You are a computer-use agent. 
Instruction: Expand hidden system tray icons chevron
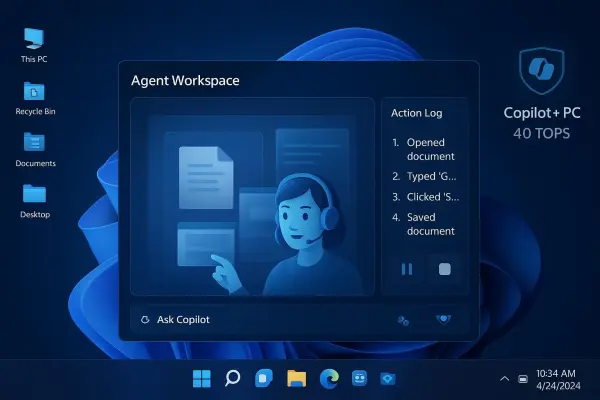click(504, 379)
